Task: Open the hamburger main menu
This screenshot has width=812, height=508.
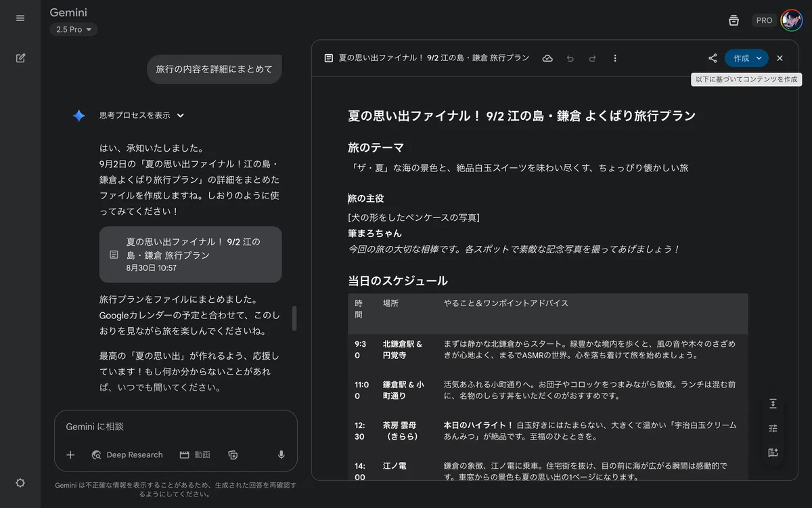Action: coord(20,18)
